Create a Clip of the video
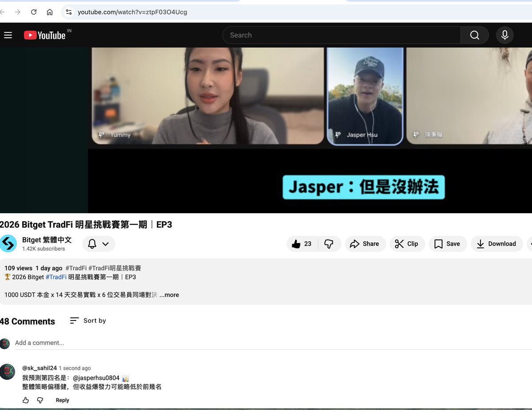The width and height of the screenshot is (532, 410). [407, 244]
